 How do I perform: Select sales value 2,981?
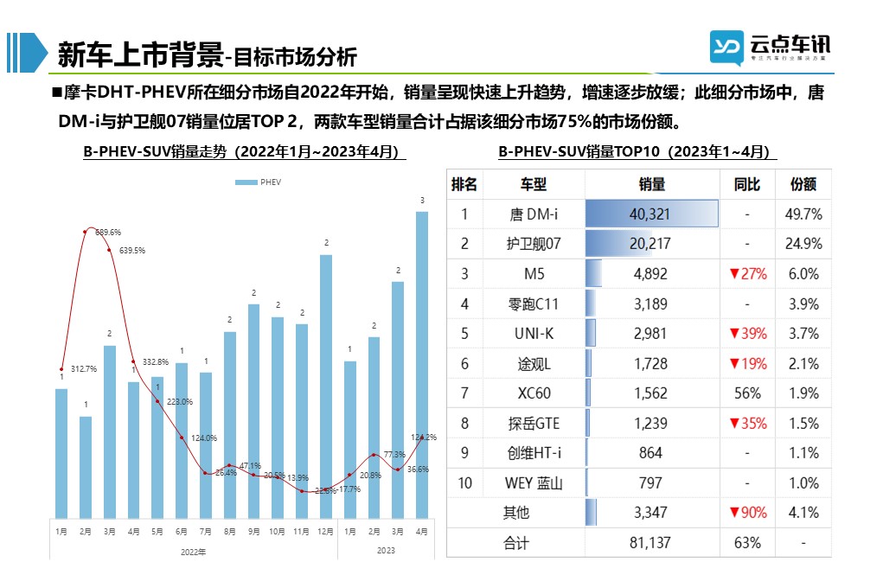(x=650, y=334)
